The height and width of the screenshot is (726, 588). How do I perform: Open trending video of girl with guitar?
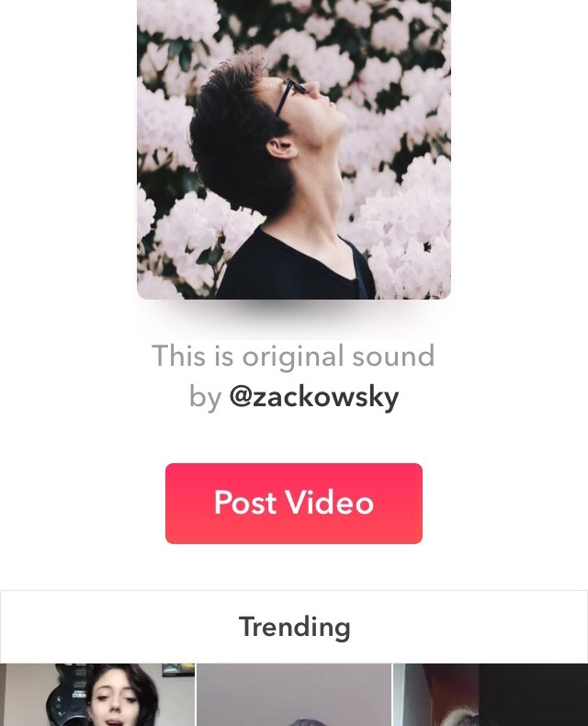tap(97, 695)
